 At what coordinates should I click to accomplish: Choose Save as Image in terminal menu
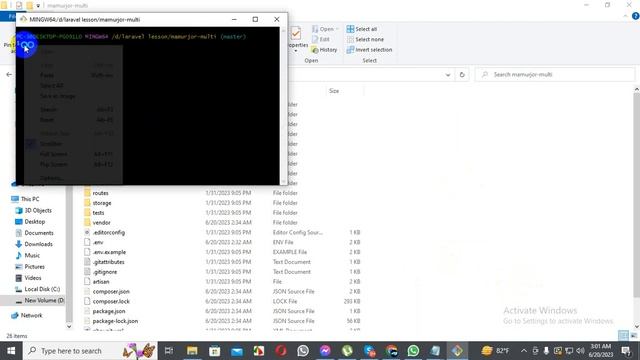pyautogui.click(x=58, y=96)
